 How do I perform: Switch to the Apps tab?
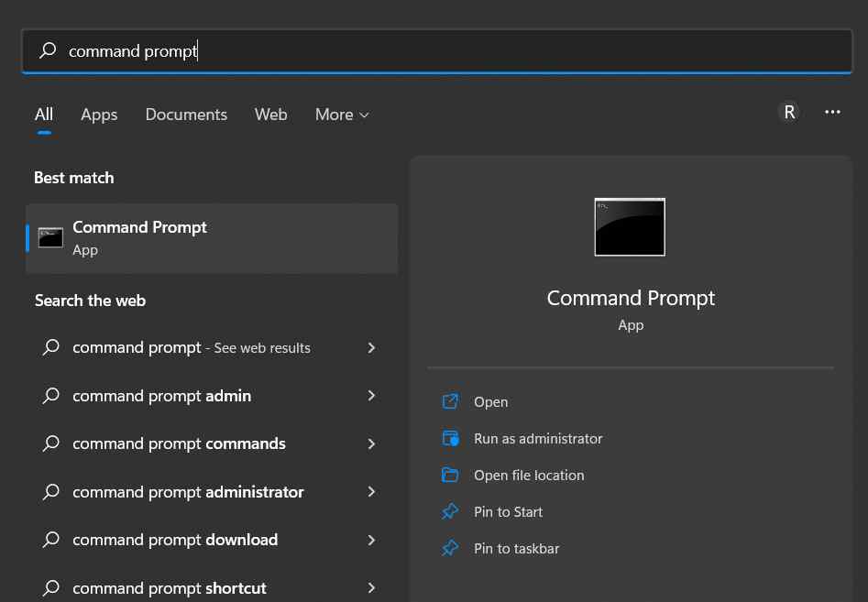(99, 115)
